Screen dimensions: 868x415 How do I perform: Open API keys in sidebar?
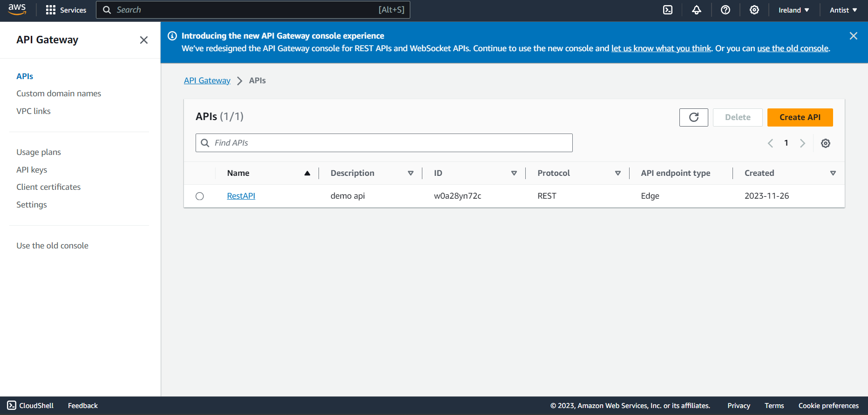(x=32, y=170)
